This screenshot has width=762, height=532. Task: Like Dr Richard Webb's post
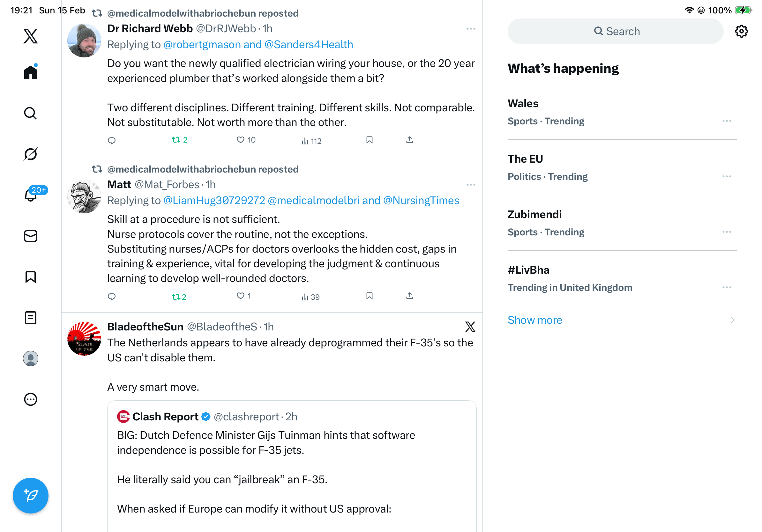pyautogui.click(x=241, y=140)
